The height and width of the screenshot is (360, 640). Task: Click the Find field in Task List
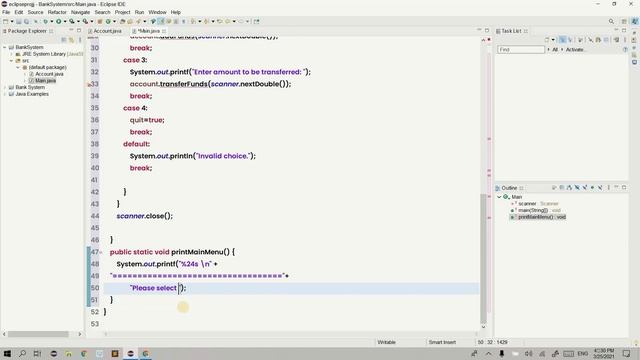pos(521,49)
